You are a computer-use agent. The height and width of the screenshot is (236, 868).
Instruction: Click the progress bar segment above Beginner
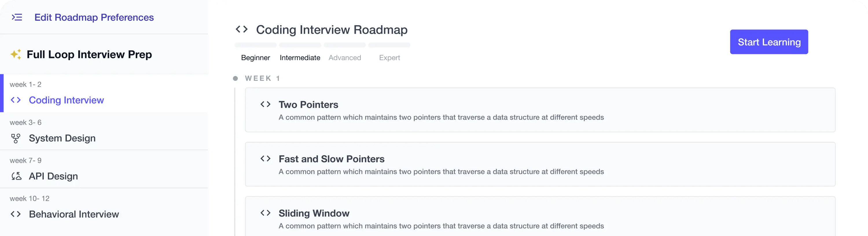(x=255, y=45)
